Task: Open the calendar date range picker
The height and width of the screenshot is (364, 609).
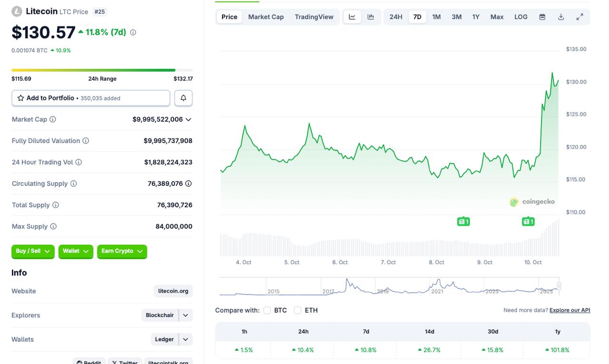Action: [x=542, y=17]
